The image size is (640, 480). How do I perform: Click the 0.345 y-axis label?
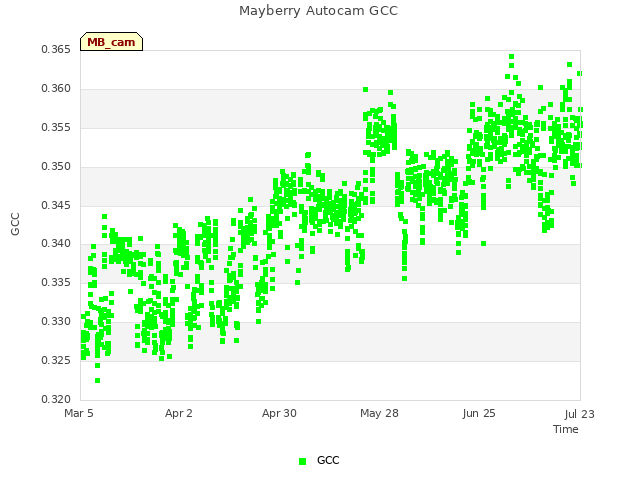pos(56,205)
